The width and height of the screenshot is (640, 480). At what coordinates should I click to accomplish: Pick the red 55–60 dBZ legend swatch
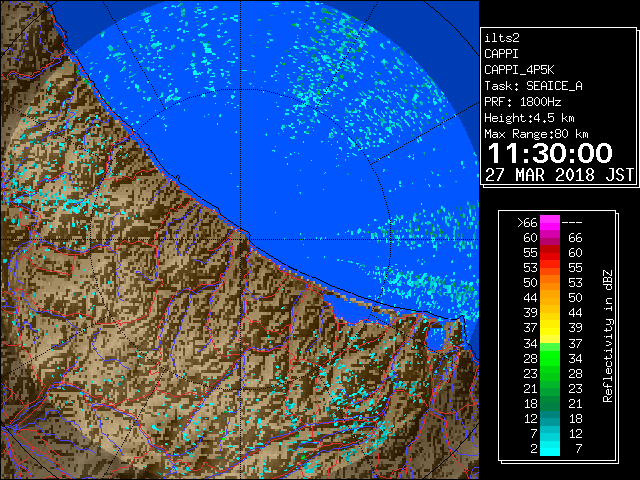[550, 253]
